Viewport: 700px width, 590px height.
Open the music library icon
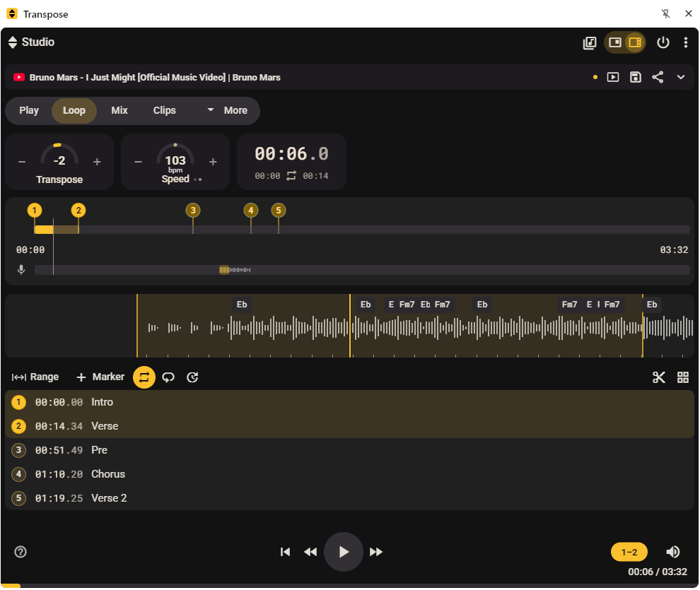click(589, 43)
